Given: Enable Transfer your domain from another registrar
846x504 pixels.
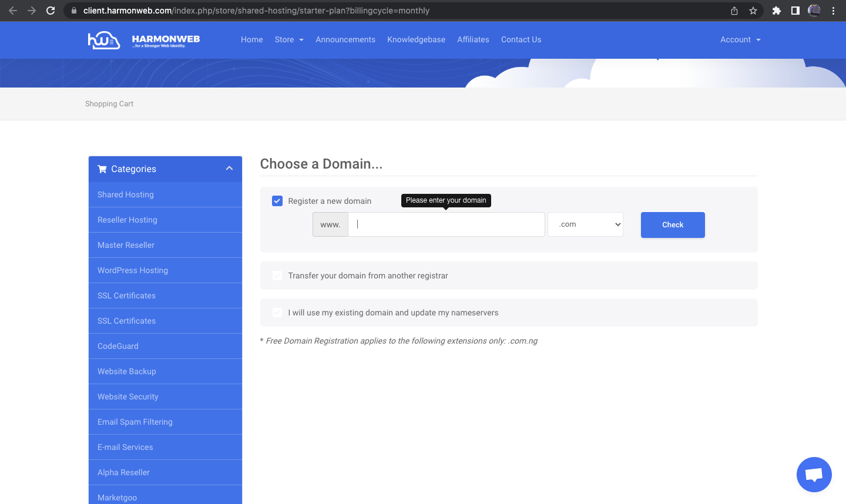Looking at the screenshot, I should 277,275.
